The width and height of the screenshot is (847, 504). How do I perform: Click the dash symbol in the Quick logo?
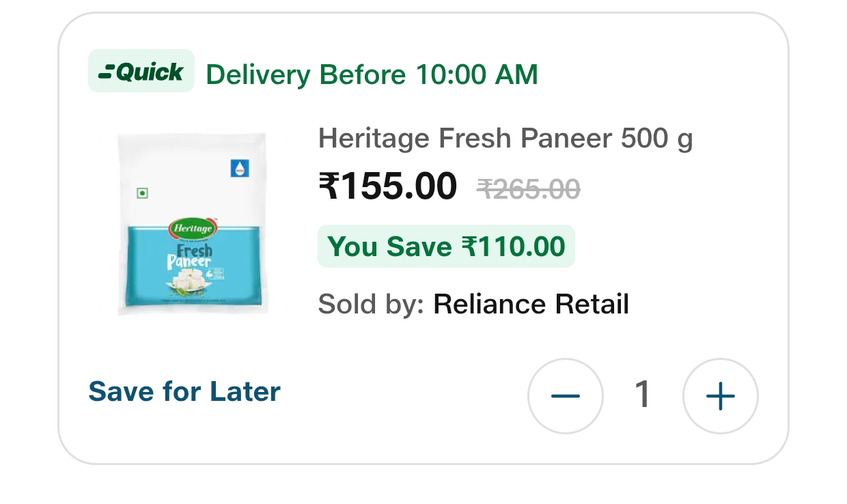click(106, 72)
